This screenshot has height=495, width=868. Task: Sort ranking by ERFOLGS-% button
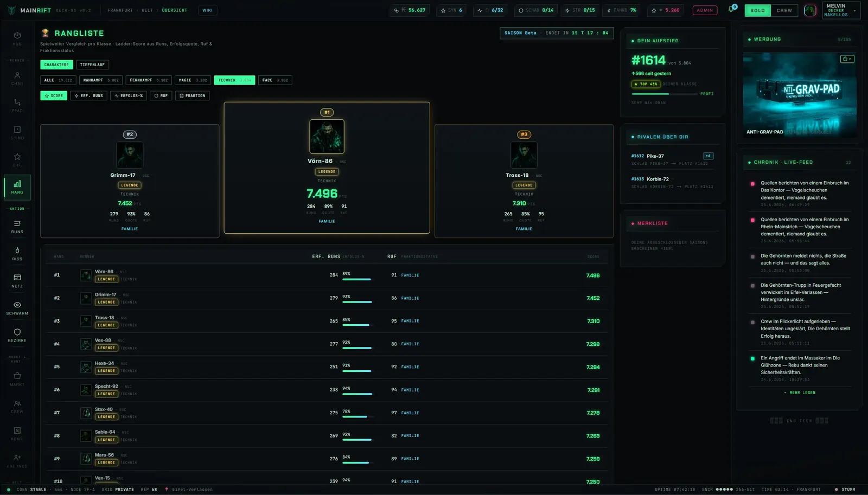click(x=129, y=95)
